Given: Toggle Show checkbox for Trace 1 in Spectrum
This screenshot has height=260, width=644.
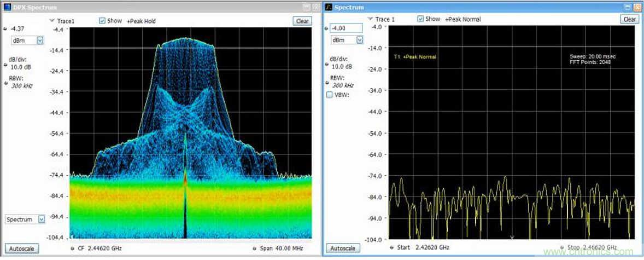Looking at the screenshot, I should [420, 19].
